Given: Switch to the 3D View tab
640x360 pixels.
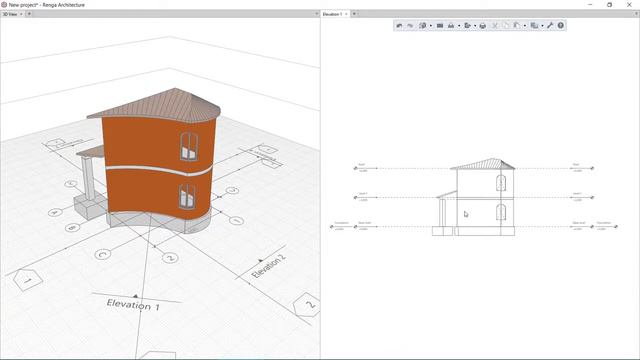Looking at the screenshot, I should pos(10,14).
